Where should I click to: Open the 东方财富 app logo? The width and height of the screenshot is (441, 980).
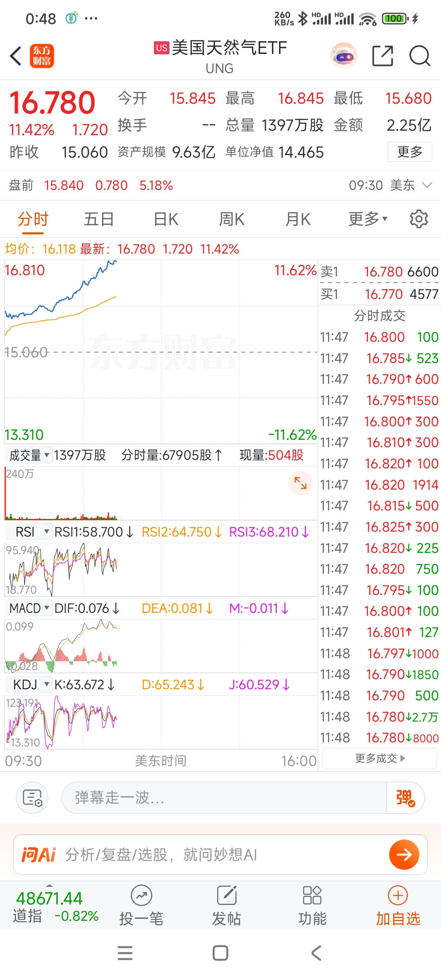click(x=42, y=56)
